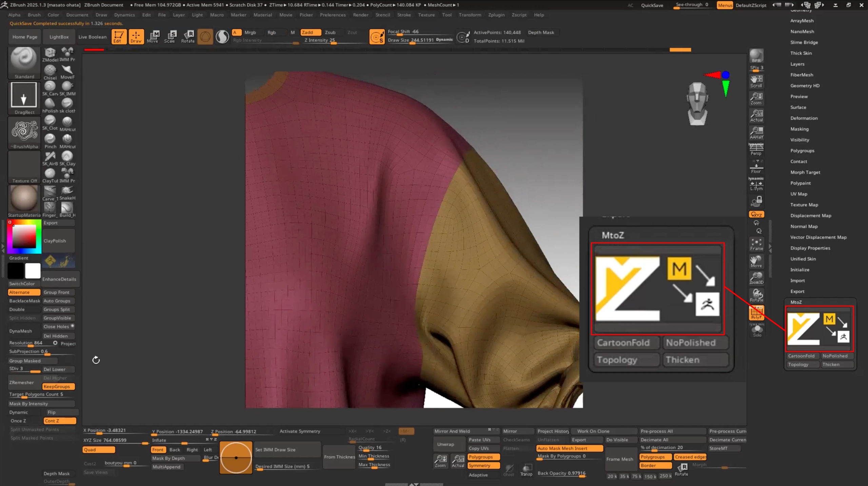
Task: Click the LightBox button
Action: [59, 37]
